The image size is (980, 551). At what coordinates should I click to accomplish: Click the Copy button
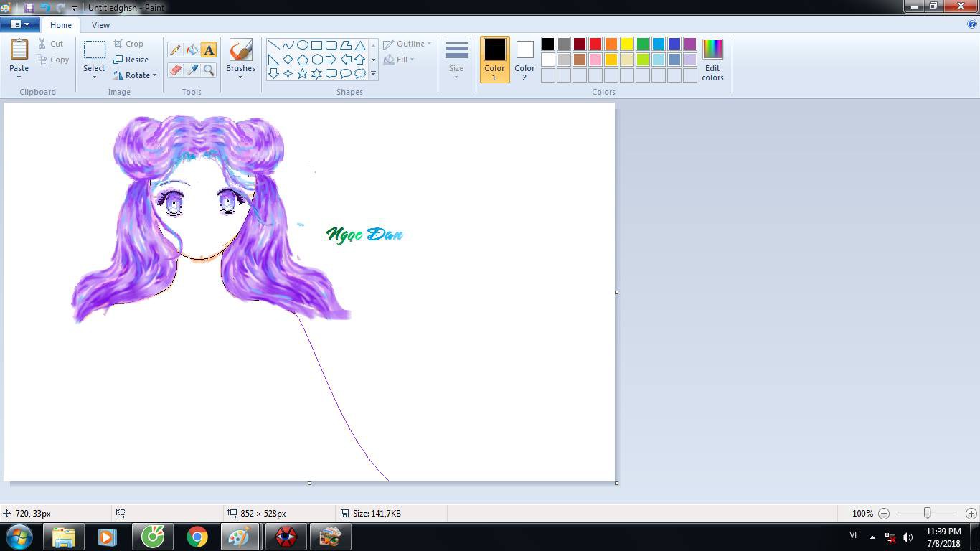coord(54,60)
